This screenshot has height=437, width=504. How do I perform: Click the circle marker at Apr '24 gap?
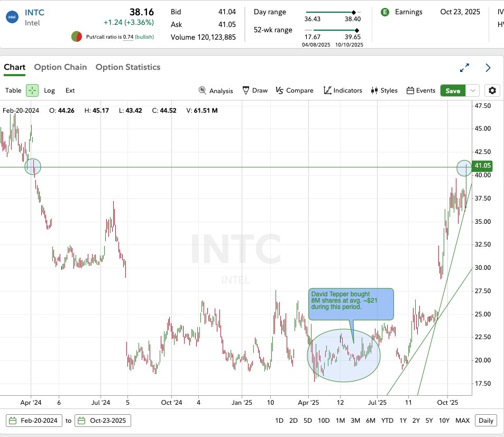[33, 167]
